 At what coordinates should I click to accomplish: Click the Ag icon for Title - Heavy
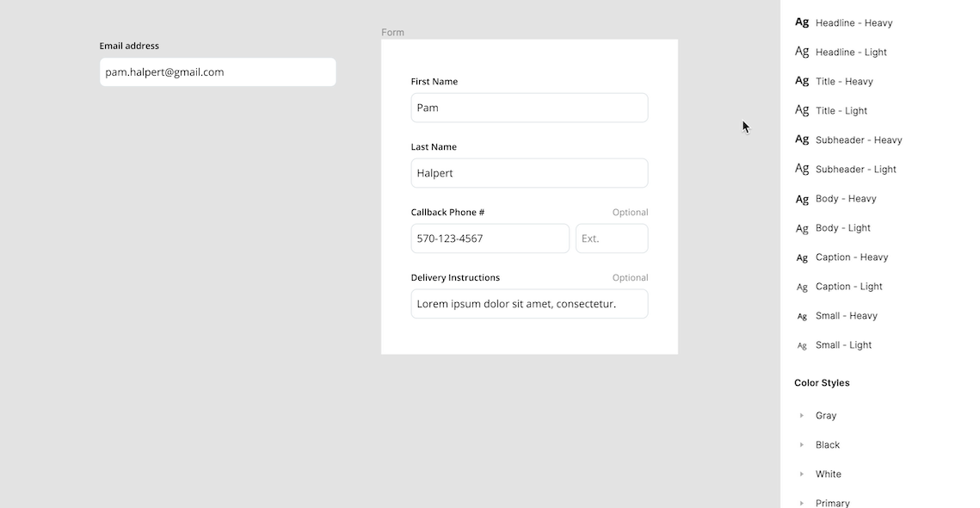802,81
